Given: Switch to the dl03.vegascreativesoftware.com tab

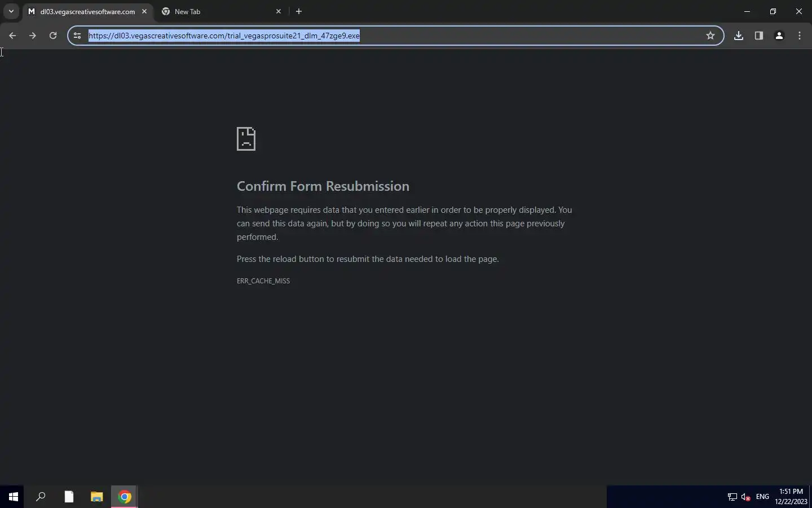Looking at the screenshot, I should 87,11.
